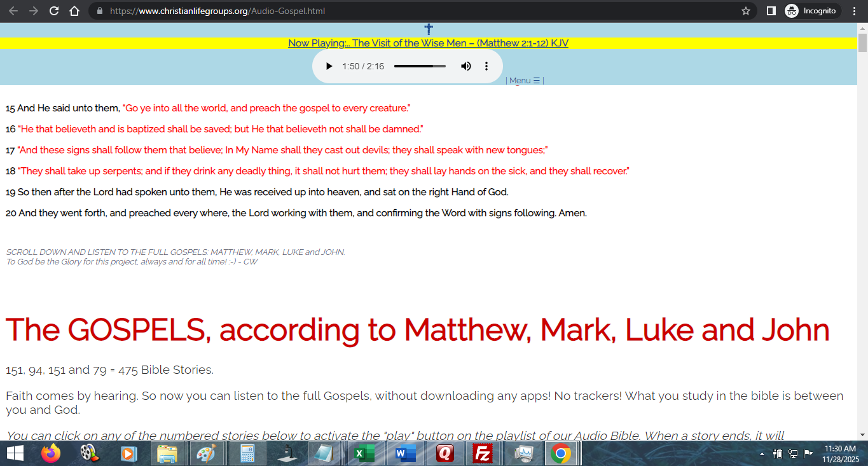Image resolution: width=868 pixels, height=466 pixels.
Task: Toggle the browser side panel
Action: 771,11
